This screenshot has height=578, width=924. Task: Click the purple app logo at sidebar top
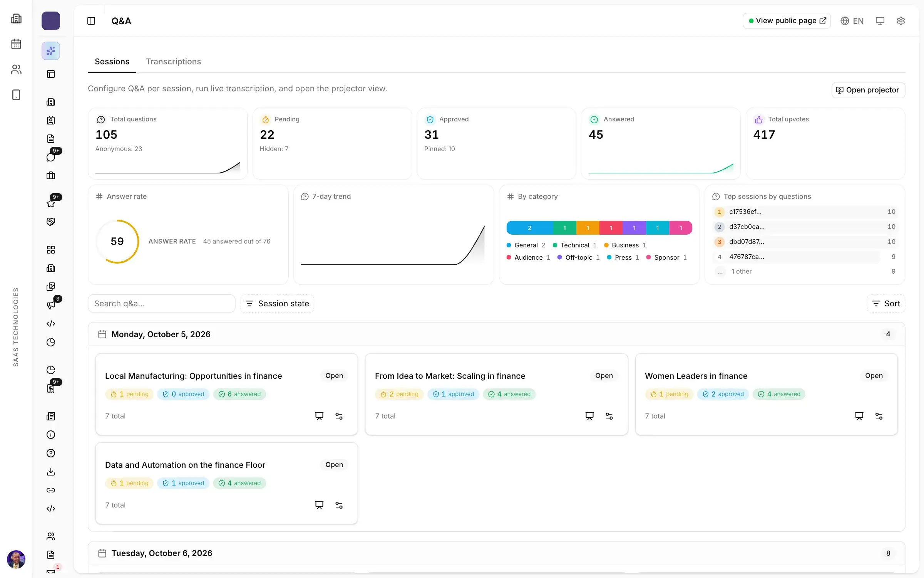51,21
